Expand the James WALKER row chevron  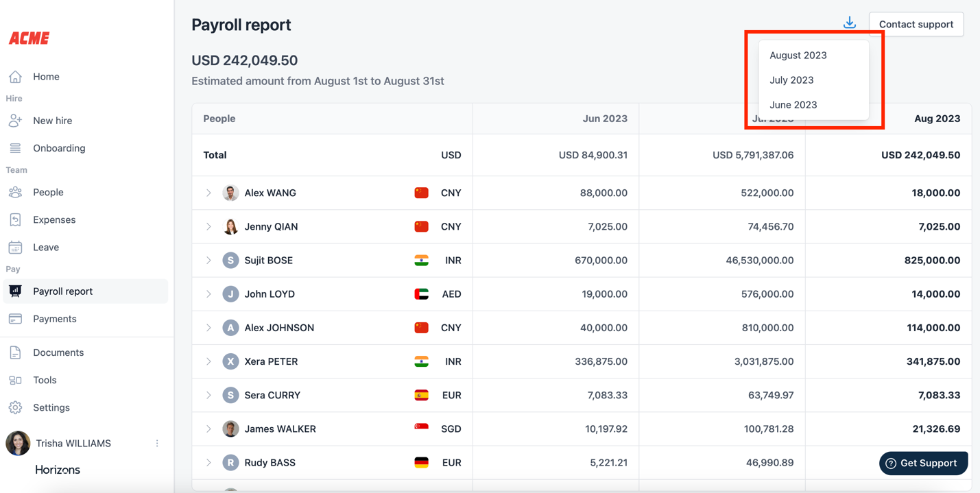pyautogui.click(x=208, y=429)
